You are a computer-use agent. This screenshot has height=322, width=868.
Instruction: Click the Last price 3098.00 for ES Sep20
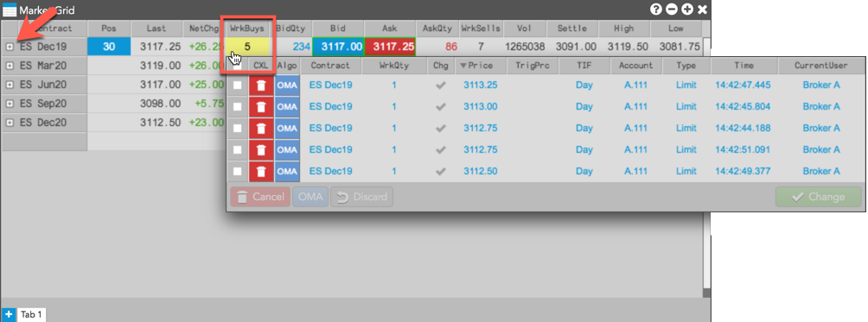coord(162,104)
